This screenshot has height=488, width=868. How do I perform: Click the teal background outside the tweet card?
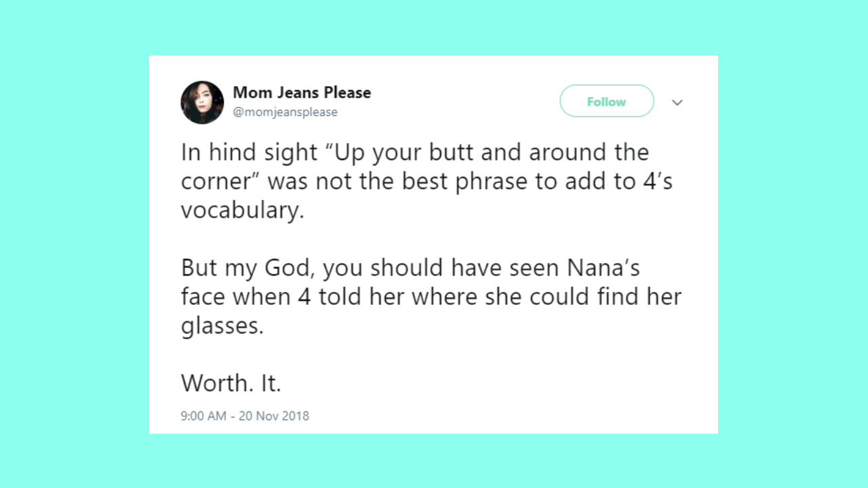(x=75, y=244)
